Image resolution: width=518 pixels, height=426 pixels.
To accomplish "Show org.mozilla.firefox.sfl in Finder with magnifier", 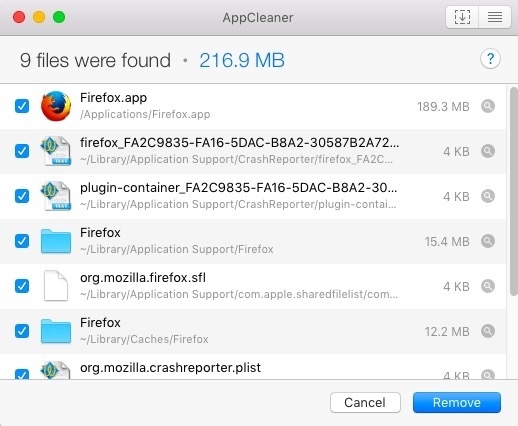I will (x=488, y=286).
